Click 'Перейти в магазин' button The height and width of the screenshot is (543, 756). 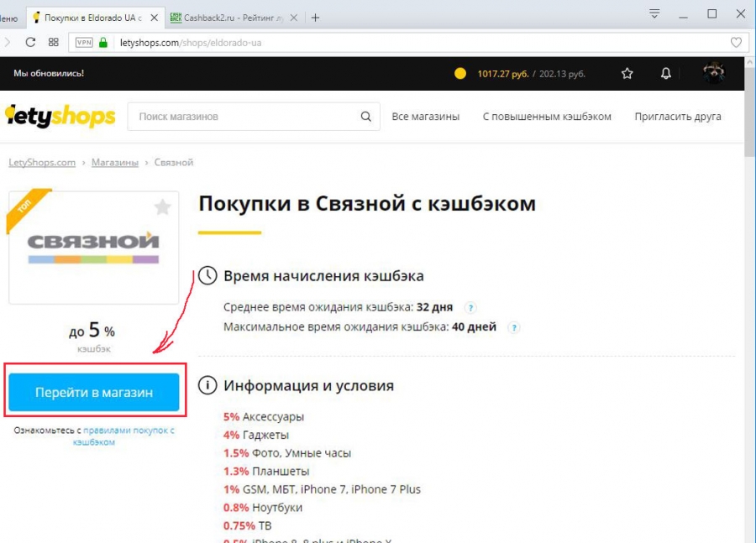(x=93, y=392)
